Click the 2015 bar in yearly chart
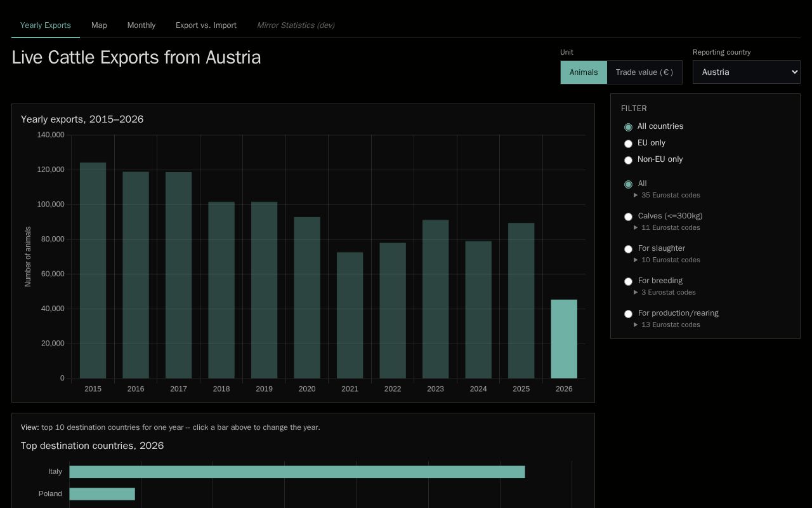This screenshot has height=508, width=812. coord(93,271)
